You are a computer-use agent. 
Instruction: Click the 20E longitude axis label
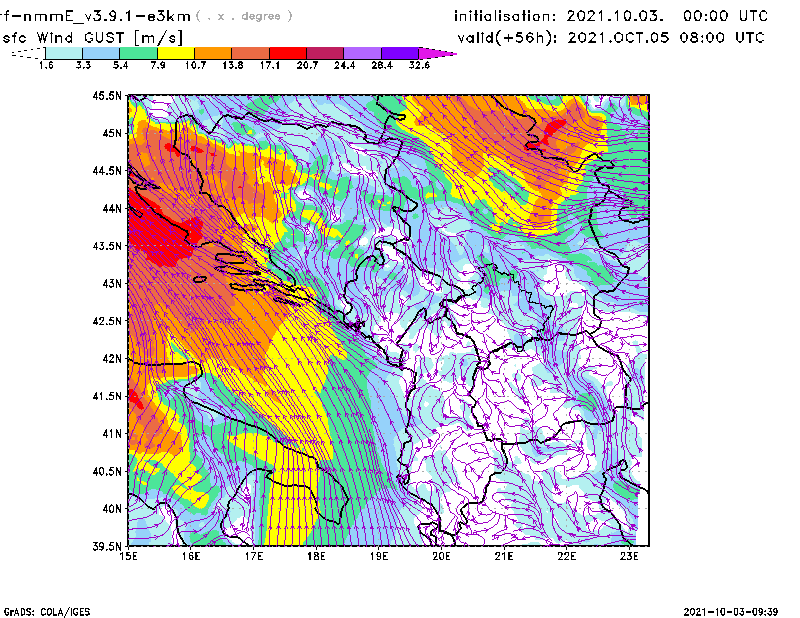pos(441,558)
